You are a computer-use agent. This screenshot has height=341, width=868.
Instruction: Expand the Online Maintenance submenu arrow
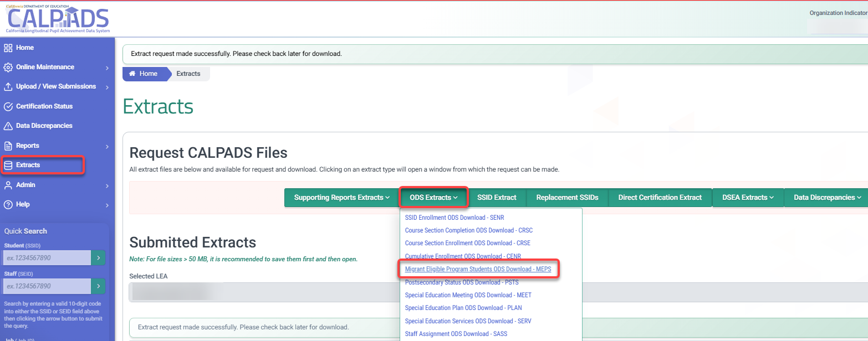click(107, 68)
